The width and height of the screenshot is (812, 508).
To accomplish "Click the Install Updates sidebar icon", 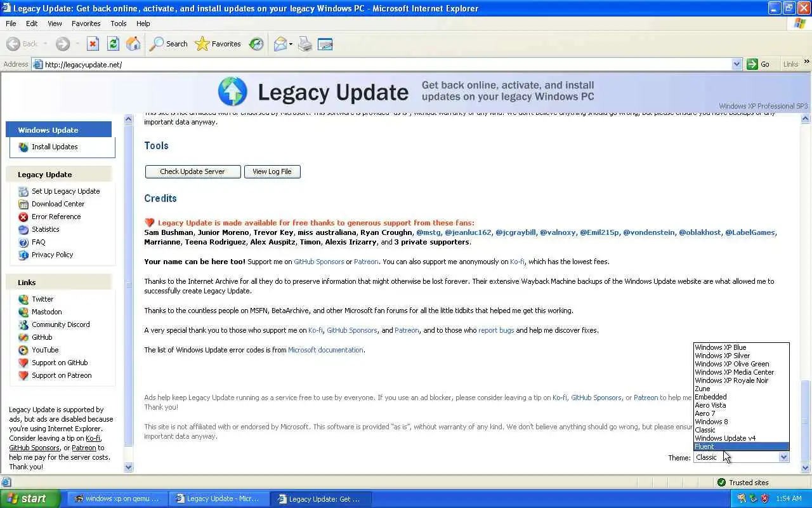I will pos(23,147).
